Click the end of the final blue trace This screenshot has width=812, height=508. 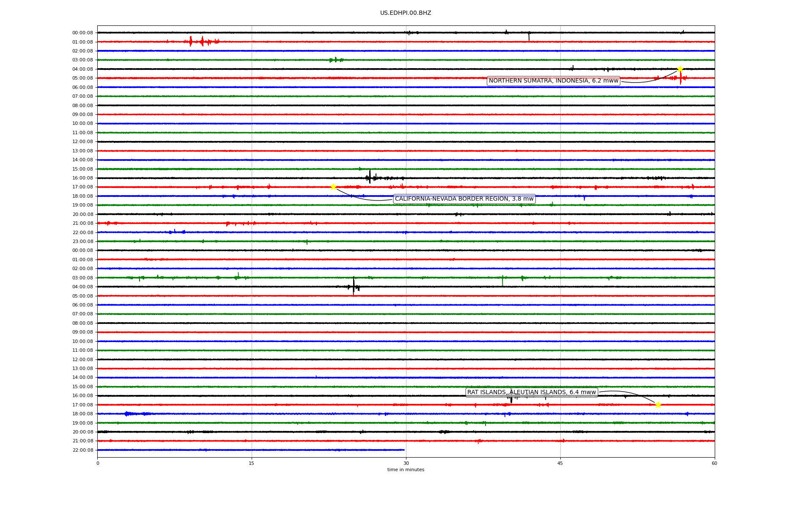tap(404, 450)
